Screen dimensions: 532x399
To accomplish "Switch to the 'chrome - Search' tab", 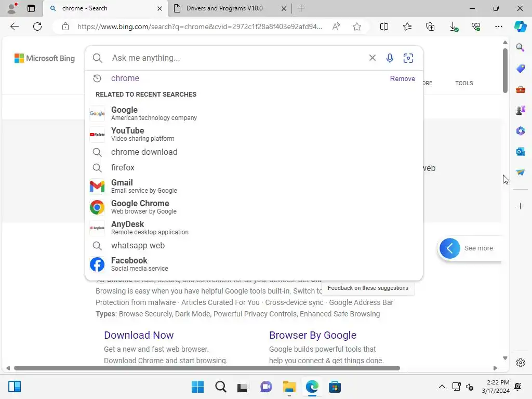I will [105, 8].
